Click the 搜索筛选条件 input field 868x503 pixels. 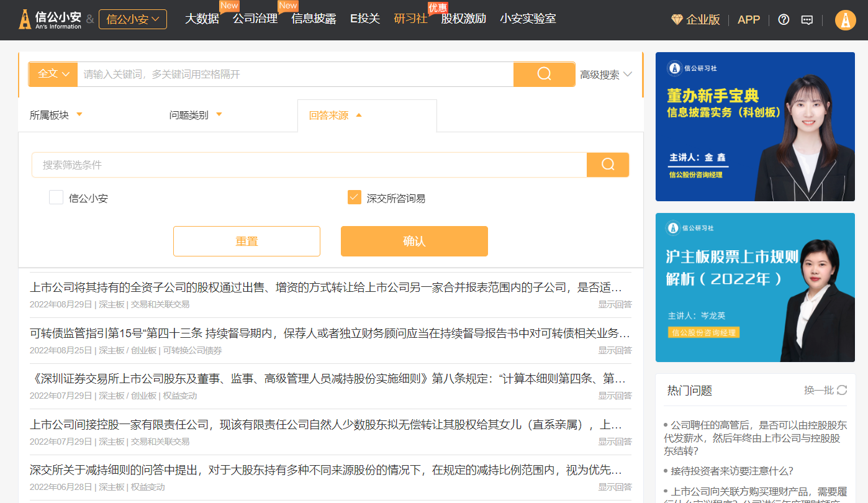pyautogui.click(x=309, y=165)
